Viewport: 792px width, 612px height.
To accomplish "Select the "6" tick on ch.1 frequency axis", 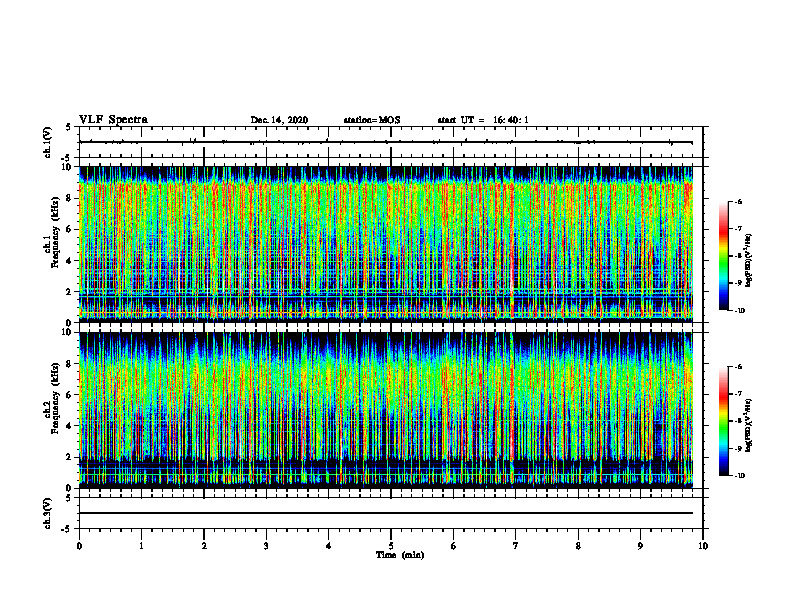I will 70,229.
